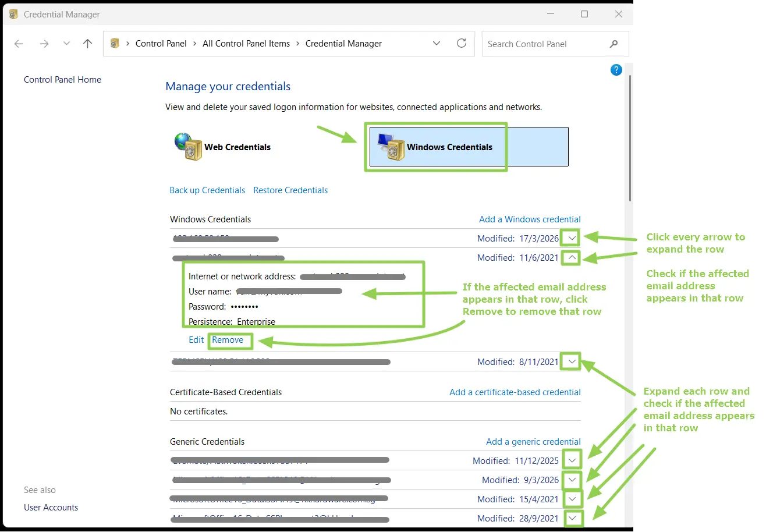Click Add a generic credential

[533, 442]
